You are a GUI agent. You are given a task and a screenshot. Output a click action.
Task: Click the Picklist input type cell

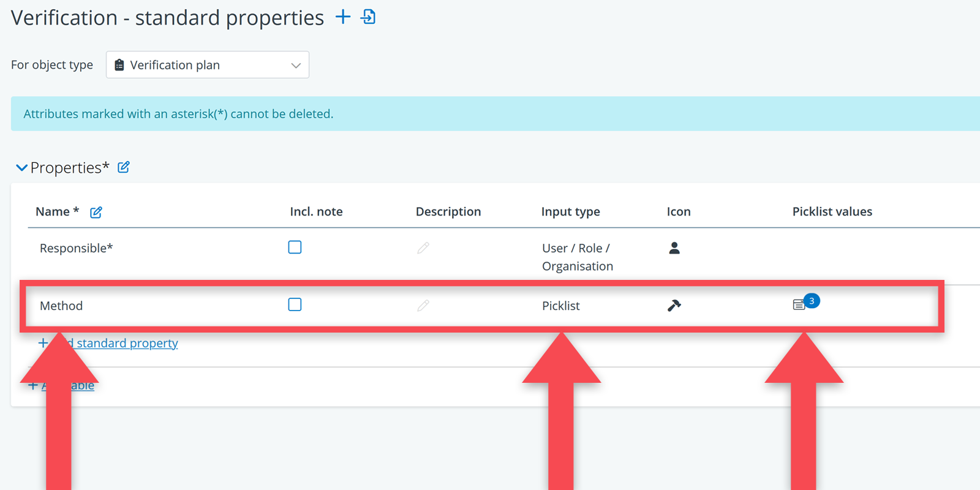[560, 306]
